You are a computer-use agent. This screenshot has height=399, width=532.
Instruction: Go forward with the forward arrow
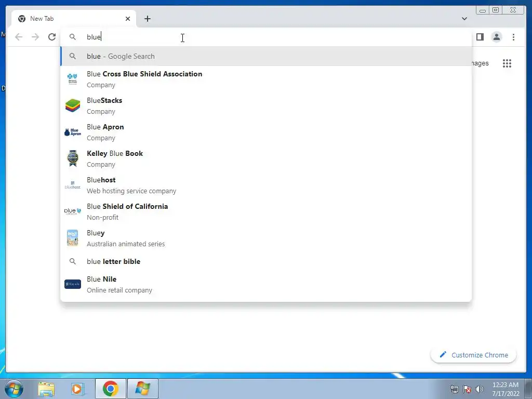click(35, 37)
